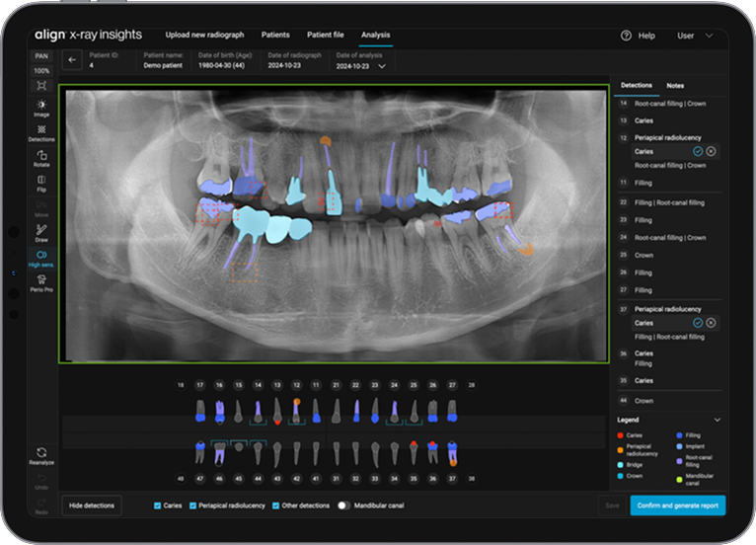Open the Image adjustment tool

click(41, 105)
